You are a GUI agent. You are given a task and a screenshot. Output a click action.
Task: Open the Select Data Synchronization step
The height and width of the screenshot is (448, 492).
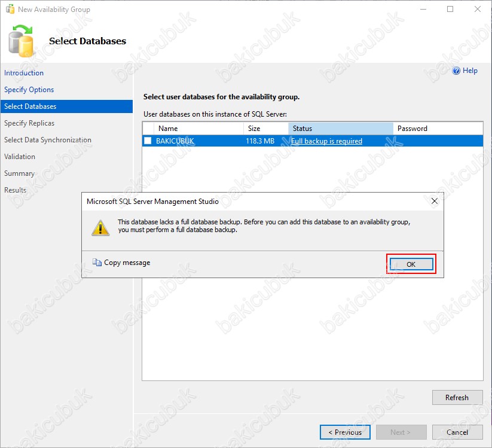coord(48,140)
